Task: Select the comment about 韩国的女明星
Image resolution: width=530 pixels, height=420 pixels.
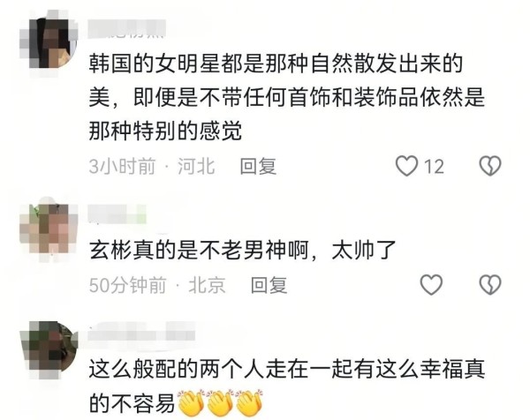Action: point(286,97)
